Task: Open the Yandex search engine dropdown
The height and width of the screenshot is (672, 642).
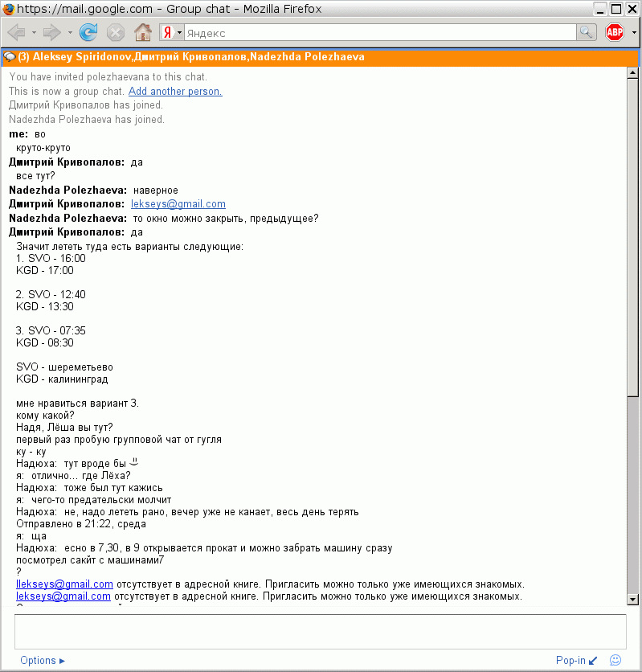Action: 172,33
